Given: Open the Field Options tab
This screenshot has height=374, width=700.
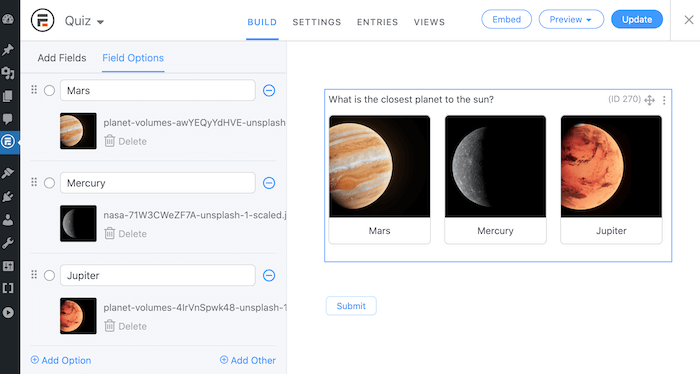Looking at the screenshot, I should click(133, 58).
